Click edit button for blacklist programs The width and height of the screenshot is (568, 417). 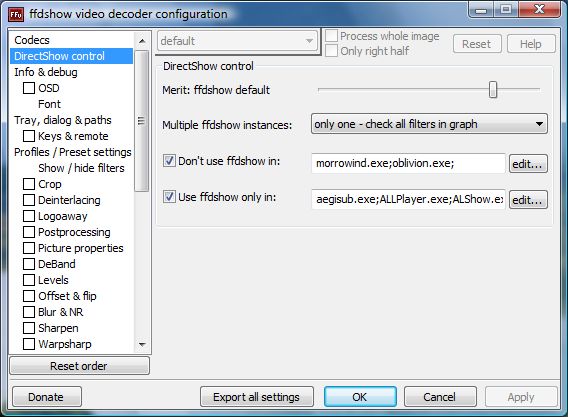[528, 164]
